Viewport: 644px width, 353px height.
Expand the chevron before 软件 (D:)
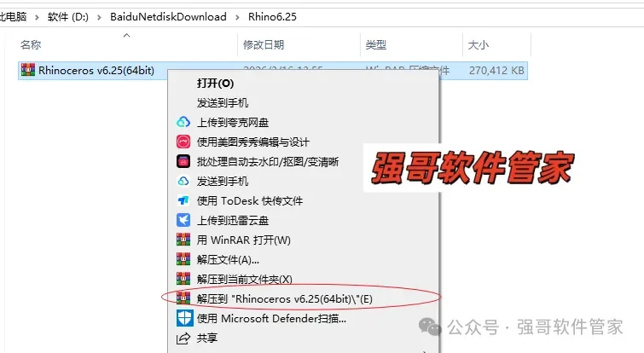[37, 17]
